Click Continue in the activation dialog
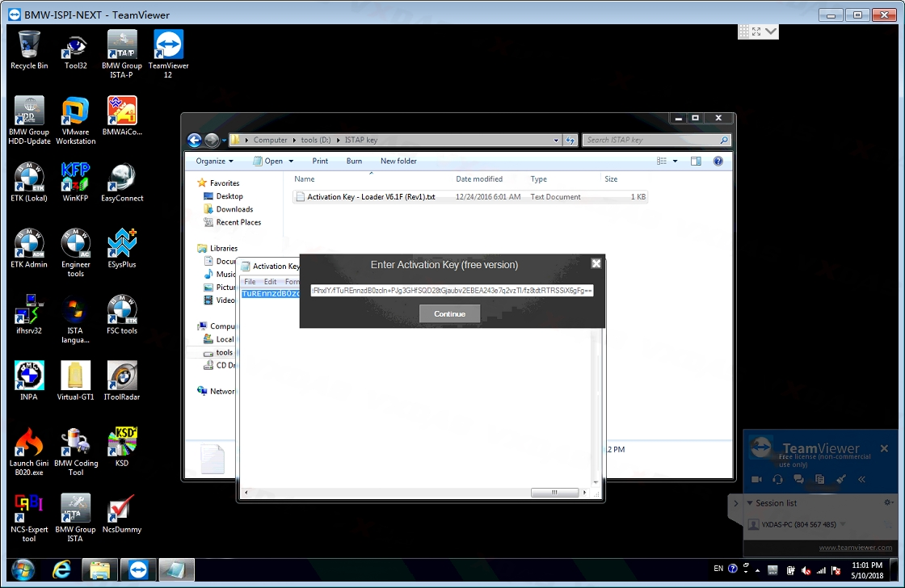 click(449, 314)
